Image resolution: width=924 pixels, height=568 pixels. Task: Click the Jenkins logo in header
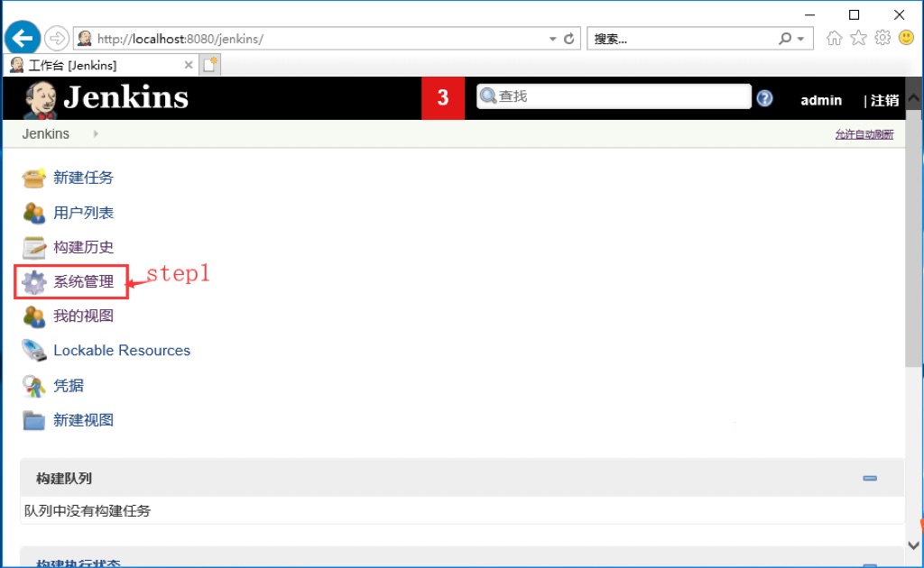pyautogui.click(x=106, y=97)
